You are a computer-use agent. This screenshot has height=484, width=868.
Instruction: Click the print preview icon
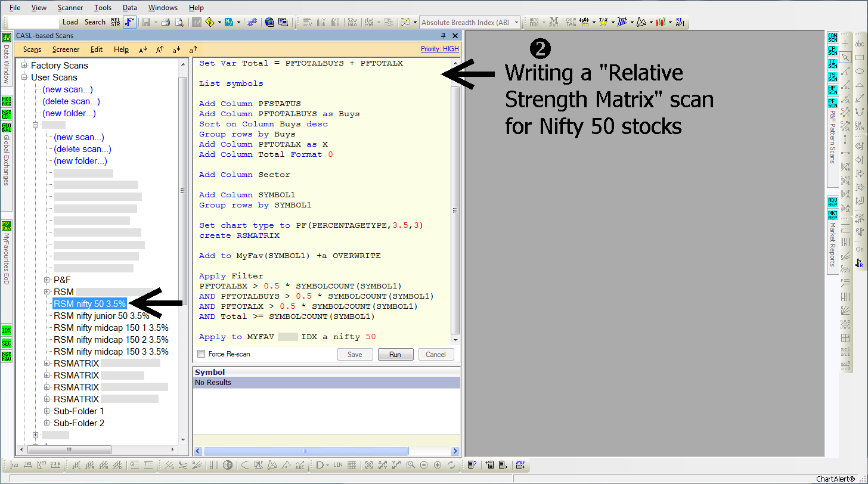(x=178, y=22)
